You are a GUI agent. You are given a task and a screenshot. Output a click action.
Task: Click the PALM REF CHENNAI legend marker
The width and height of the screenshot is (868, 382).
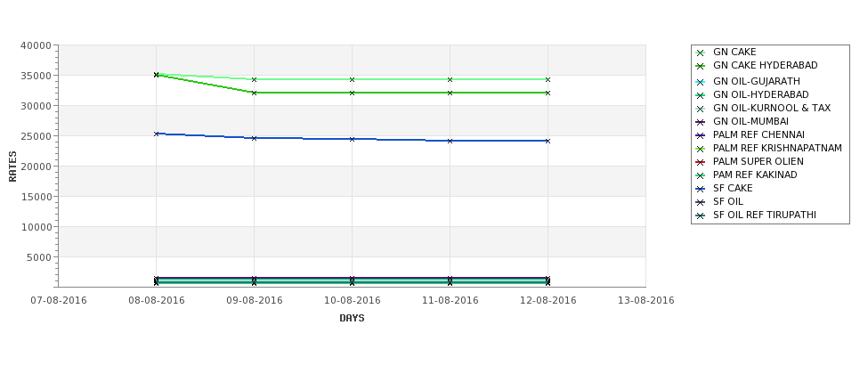pos(700,135)
